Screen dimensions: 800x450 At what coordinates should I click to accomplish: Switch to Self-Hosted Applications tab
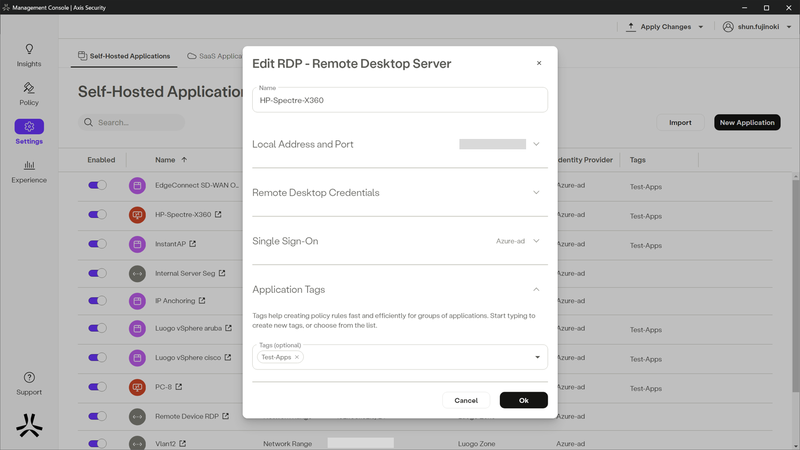click(124, 56)
